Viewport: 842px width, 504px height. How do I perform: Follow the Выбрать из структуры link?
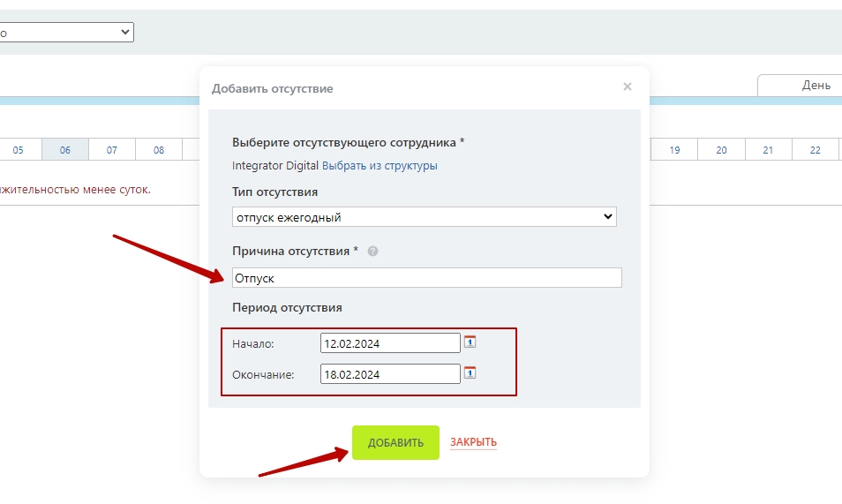(380, 166)
